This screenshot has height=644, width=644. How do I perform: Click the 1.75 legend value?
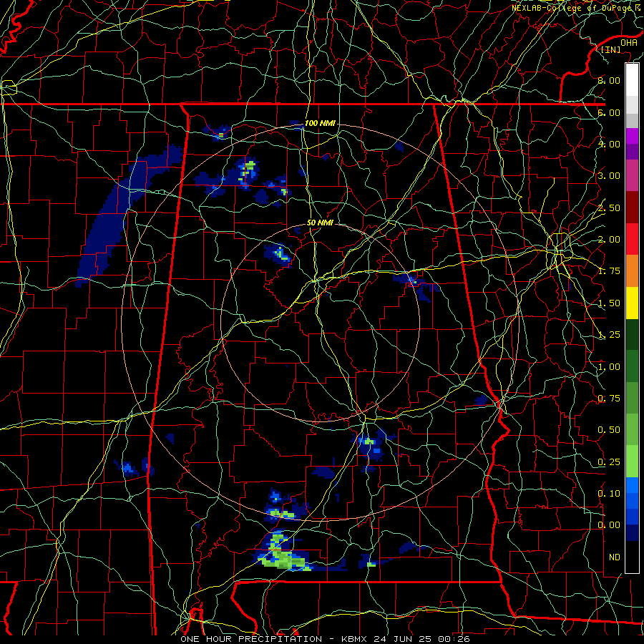[x=609, y=271]
